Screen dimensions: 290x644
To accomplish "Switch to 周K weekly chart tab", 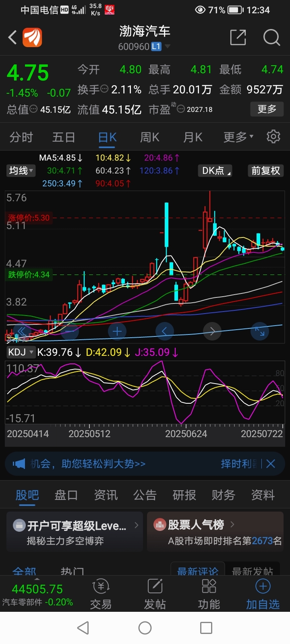I will (x=150, y=137).
